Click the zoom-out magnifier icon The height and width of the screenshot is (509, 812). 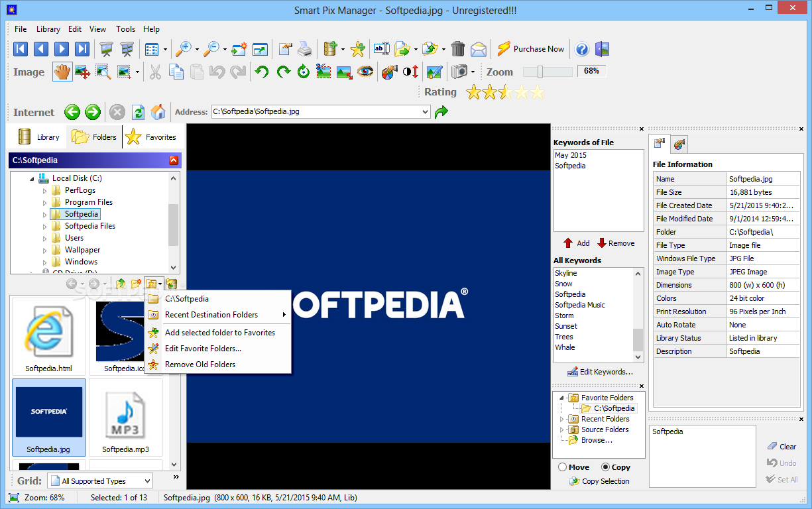pyautogui.click(x=211, y=48)
